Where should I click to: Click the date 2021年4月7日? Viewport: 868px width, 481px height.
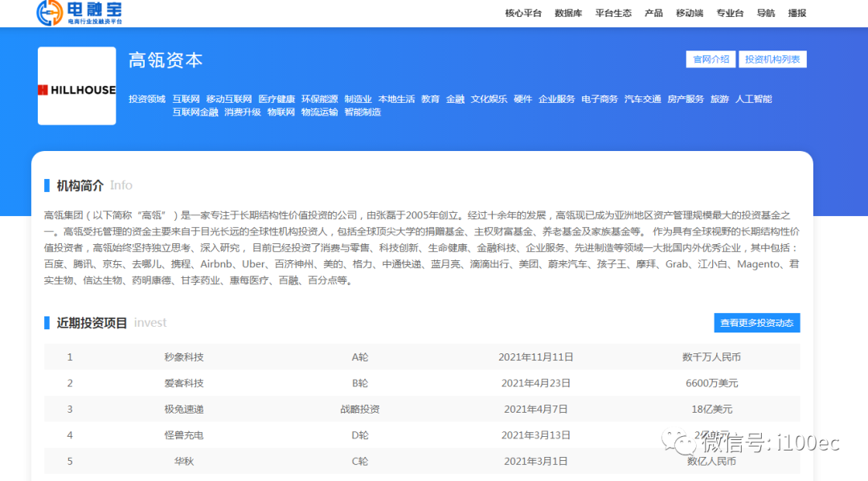(x=536, y=409)
